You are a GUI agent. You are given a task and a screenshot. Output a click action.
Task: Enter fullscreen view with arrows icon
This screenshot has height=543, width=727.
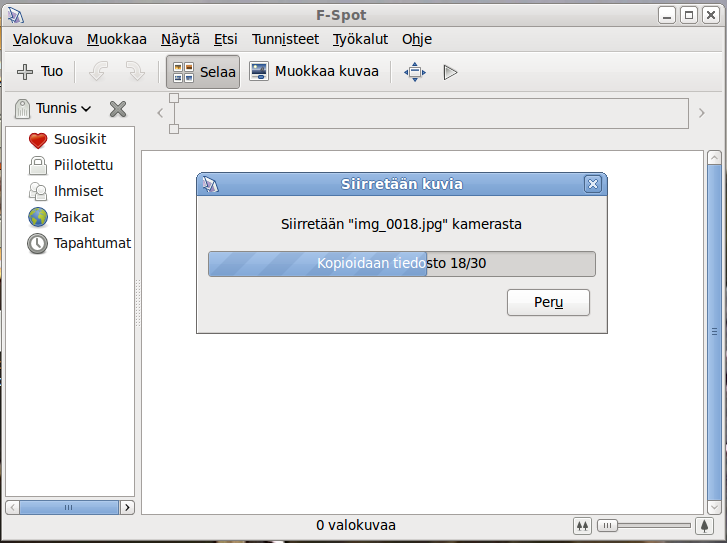414,72
